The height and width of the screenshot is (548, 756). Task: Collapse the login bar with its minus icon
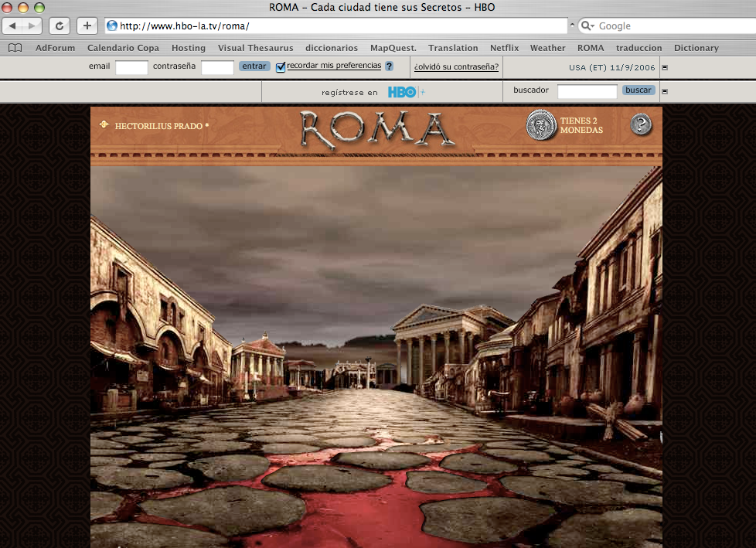pos(665,67)
